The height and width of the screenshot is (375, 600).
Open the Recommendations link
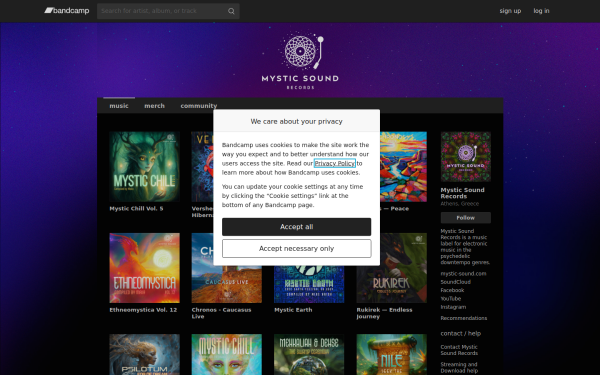point(464,318)
